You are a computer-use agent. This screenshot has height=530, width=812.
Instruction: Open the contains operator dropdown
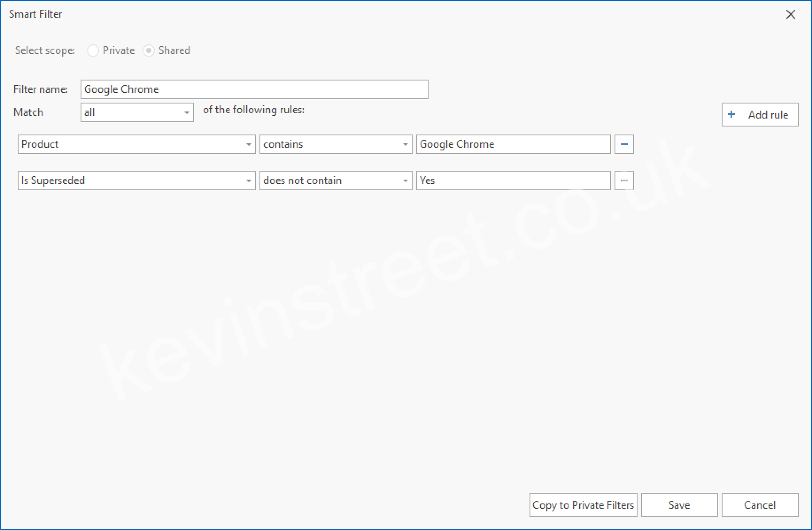[x=405, y=145]
